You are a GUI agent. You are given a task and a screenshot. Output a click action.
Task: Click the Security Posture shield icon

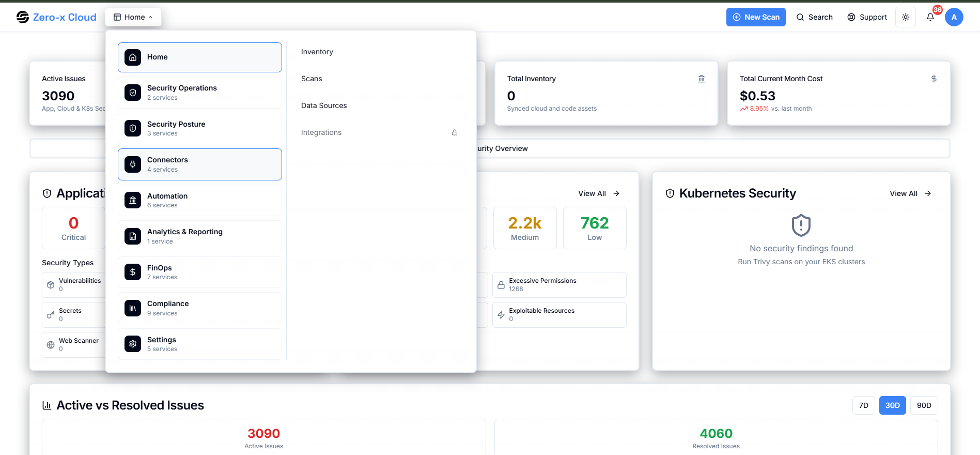pos(133,128)
